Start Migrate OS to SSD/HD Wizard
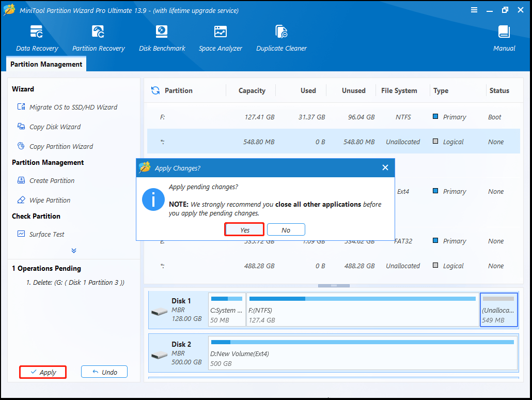 67,107
